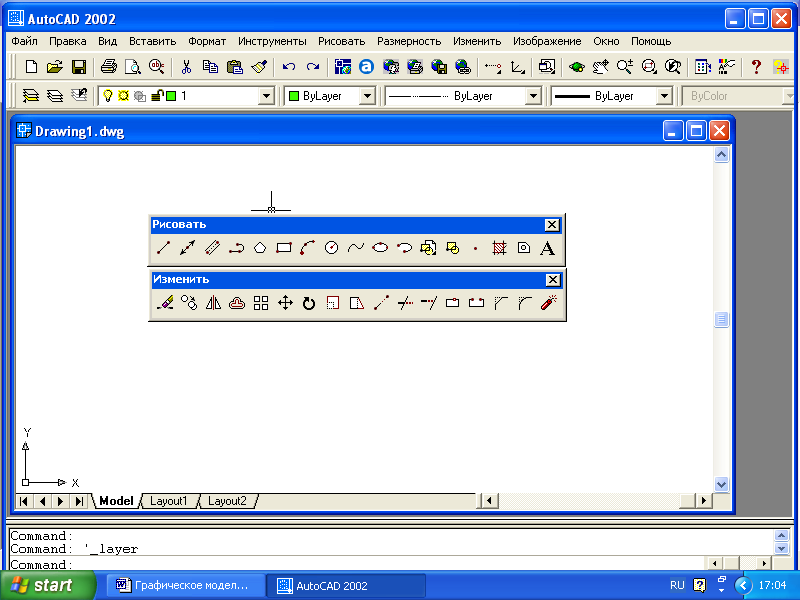
Task: Select the Line tool in Рисовать toolbar
Action: click(163, 248)
